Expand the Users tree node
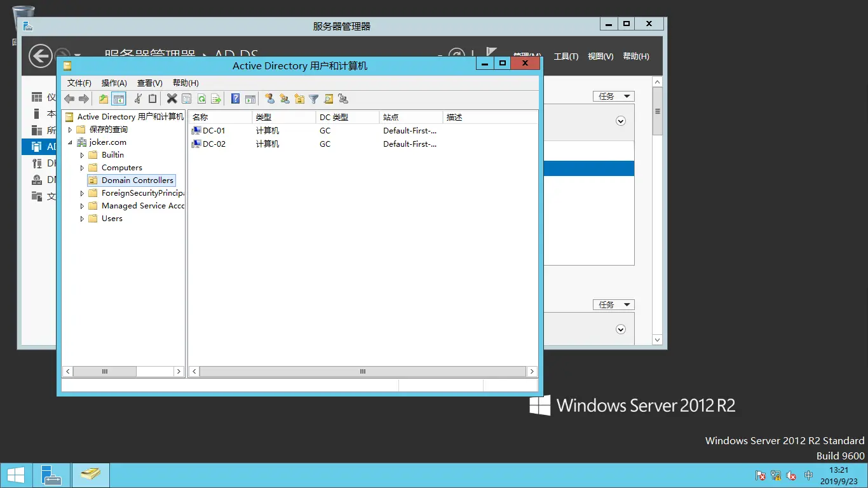This screenshot has height=488, width=868. click(x=82, y=219)
